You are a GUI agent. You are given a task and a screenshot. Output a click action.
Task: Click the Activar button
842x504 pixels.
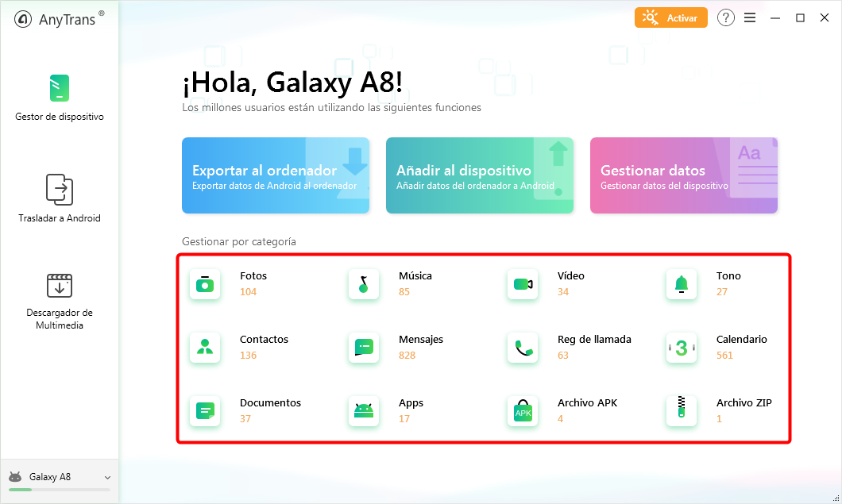pos(670,17)
